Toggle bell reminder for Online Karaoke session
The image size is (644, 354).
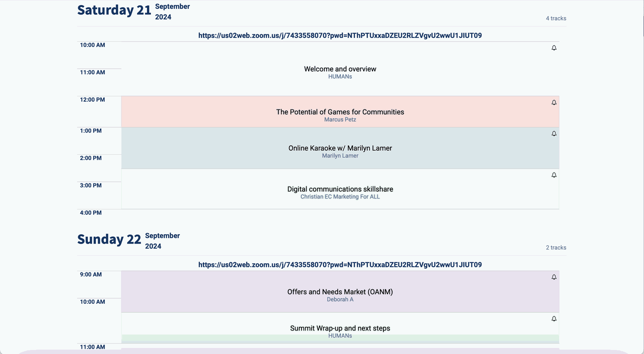pos(554,134)
